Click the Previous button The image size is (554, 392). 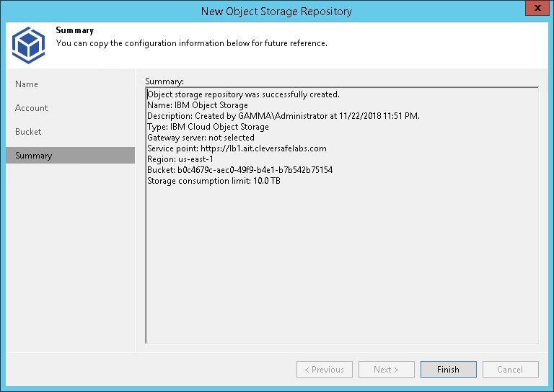point(324,370)
